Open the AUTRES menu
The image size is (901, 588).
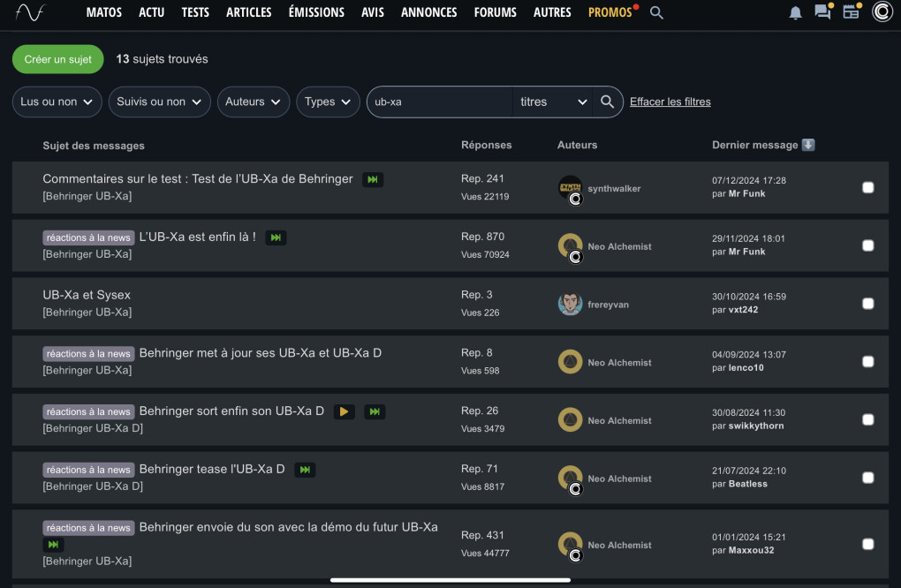(x=552, y=12)
